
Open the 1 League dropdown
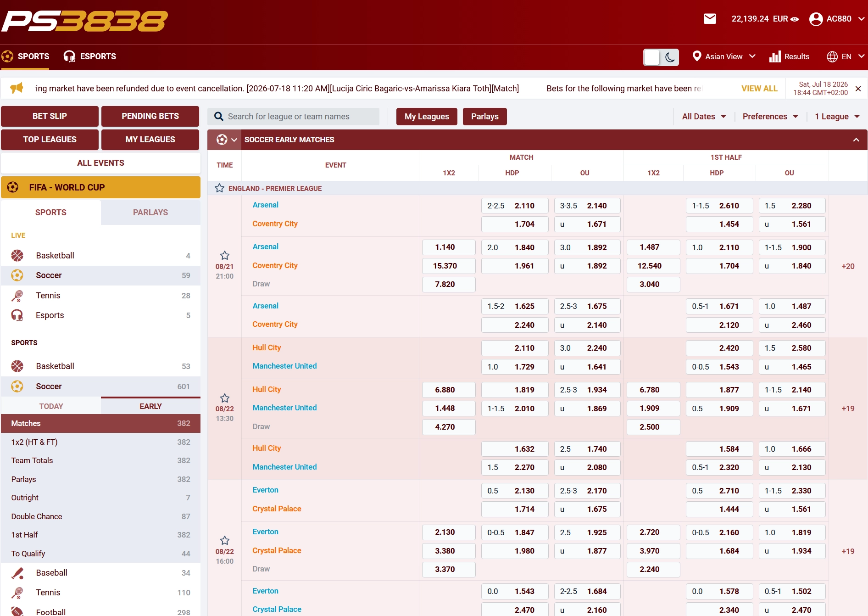click(837, 117)
